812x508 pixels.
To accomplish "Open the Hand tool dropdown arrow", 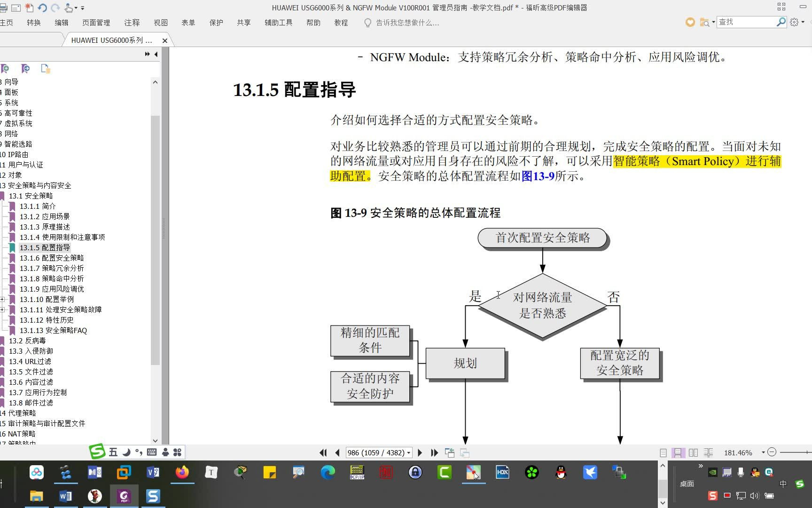I will [x=76, y=8].
